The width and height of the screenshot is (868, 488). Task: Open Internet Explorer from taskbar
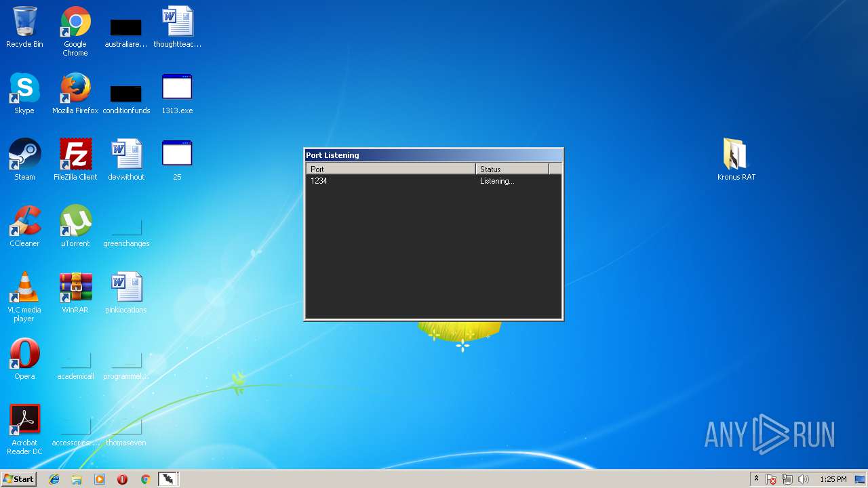54,479
